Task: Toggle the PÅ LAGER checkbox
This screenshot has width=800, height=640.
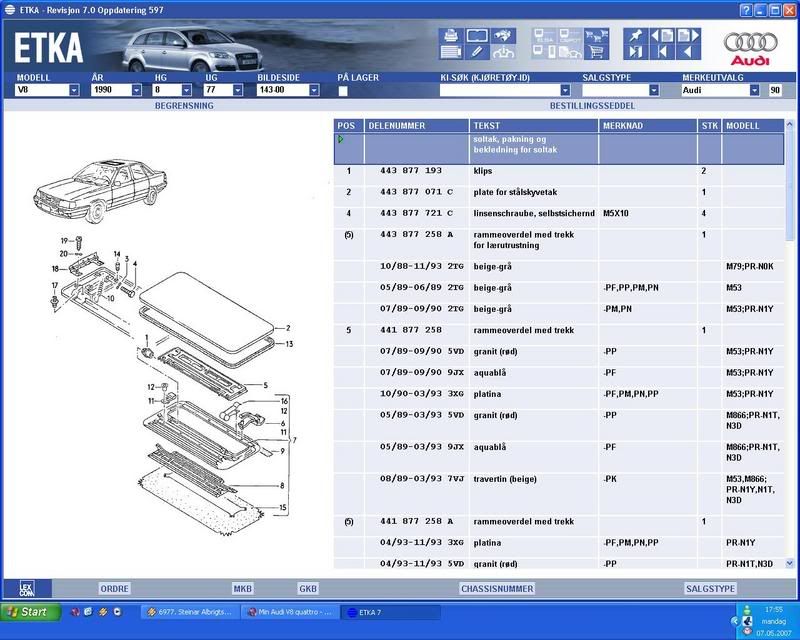Action: coord(343,91)
